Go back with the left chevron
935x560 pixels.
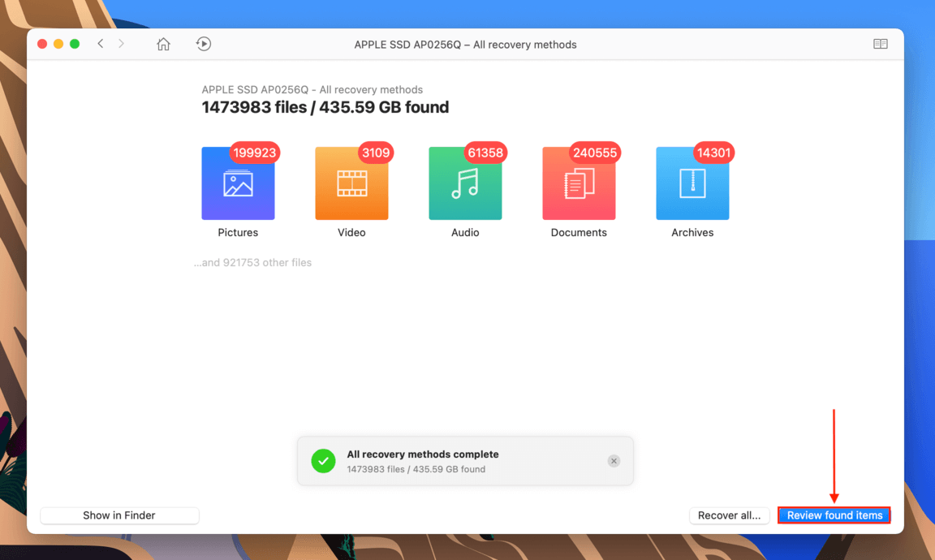point(101,44)
